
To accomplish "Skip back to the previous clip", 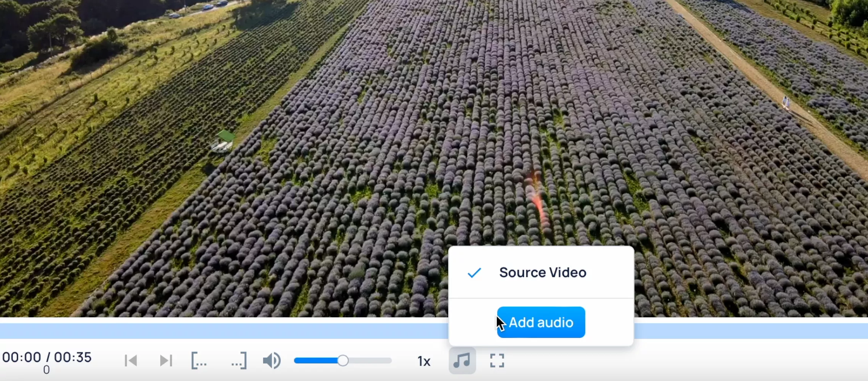I will [x=130, y=360].
